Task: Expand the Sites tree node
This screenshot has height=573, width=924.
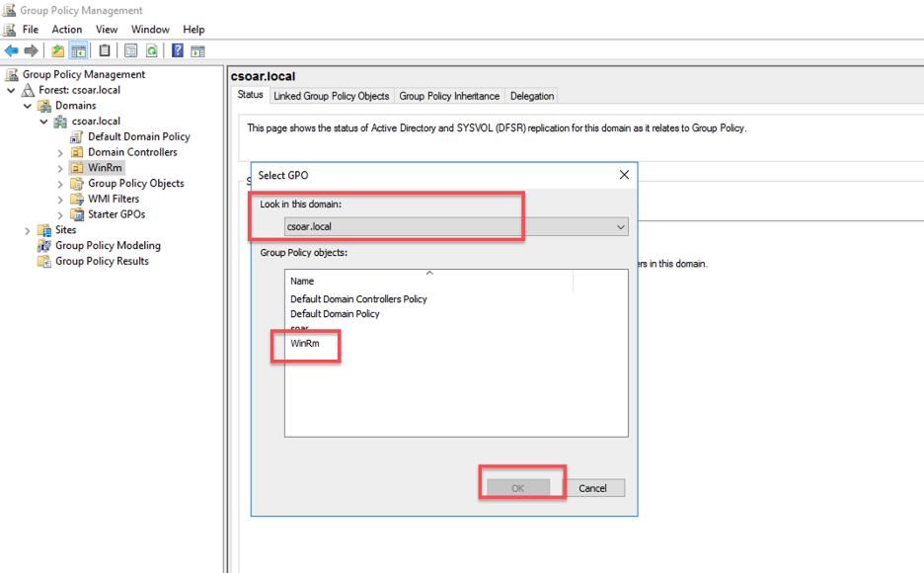Action: pyautogui.click(x=28, y=229)
